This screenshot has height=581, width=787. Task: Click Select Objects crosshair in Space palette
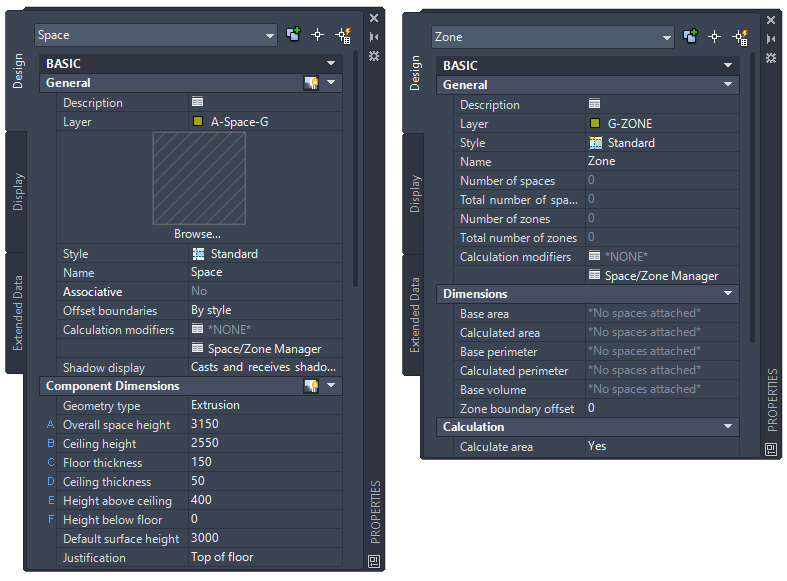tap(318, 35)
